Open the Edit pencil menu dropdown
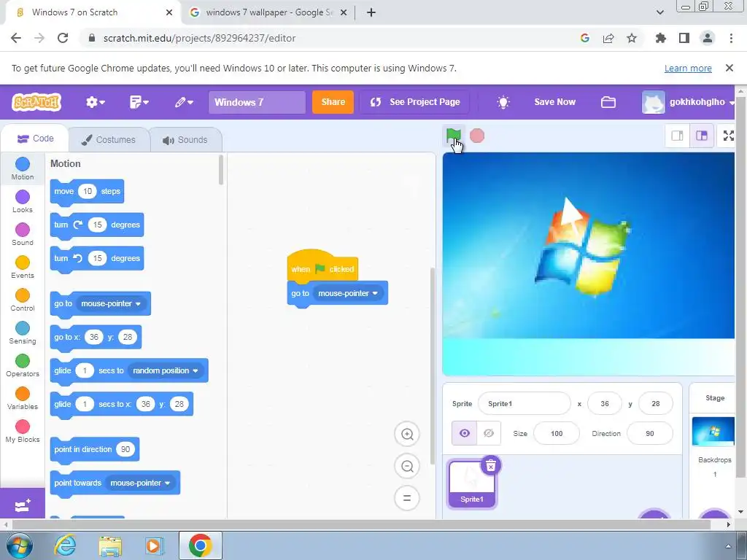 (x=183, y=102)
